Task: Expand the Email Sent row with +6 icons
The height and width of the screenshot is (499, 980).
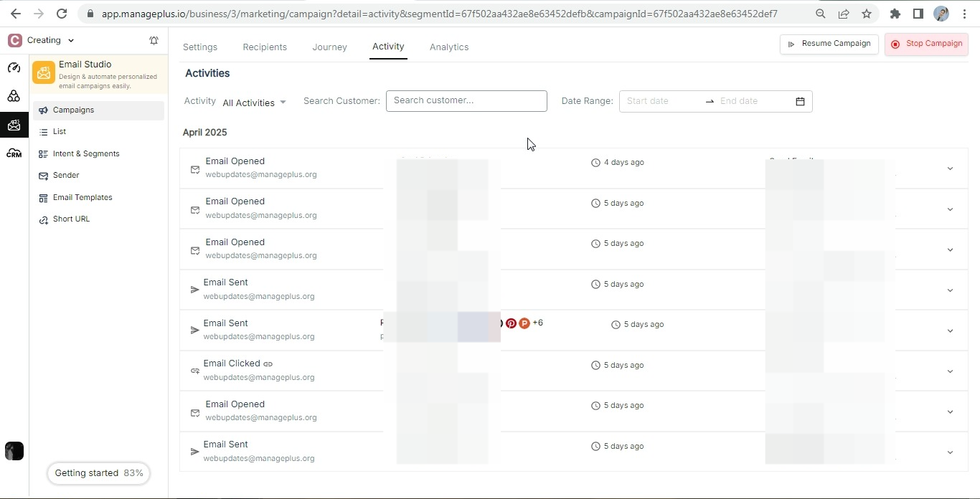Action: click(950, 331)
